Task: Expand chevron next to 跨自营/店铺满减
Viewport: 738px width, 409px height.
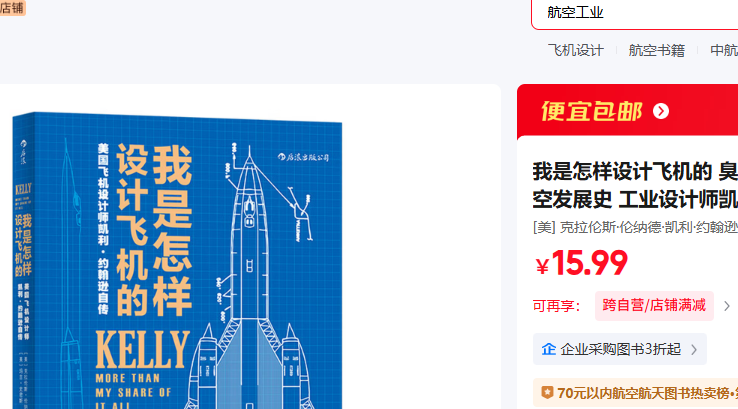Action: coord(727,306)
